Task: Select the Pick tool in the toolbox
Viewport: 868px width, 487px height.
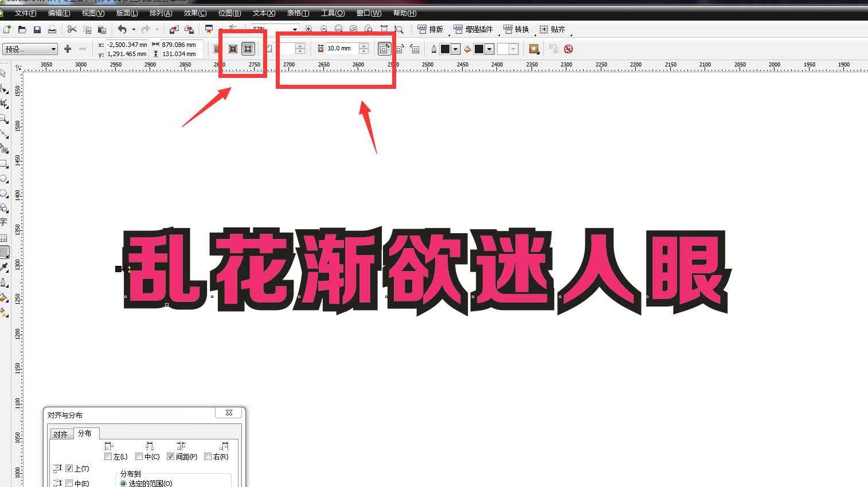Action: point(5,73)
